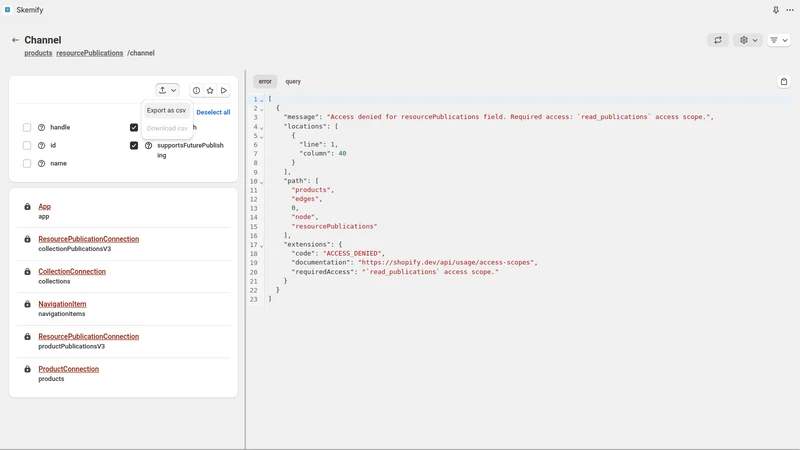
Task: Click the "resourcePublications" path string on line 15
Action: tap(334, 226)
